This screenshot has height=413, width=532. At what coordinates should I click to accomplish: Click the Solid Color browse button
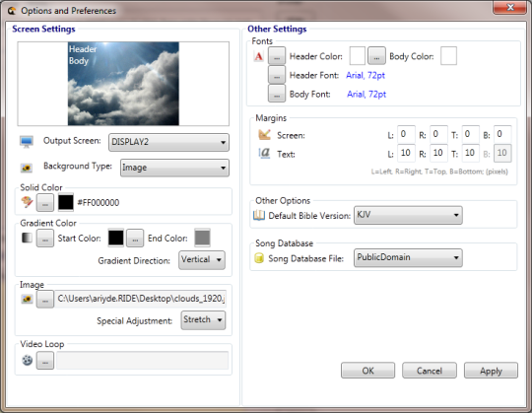pyautogui.click(x=45, y=203)
